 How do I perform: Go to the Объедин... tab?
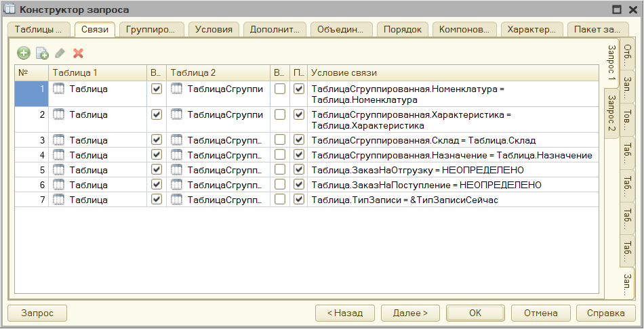(x=341, y=30)
